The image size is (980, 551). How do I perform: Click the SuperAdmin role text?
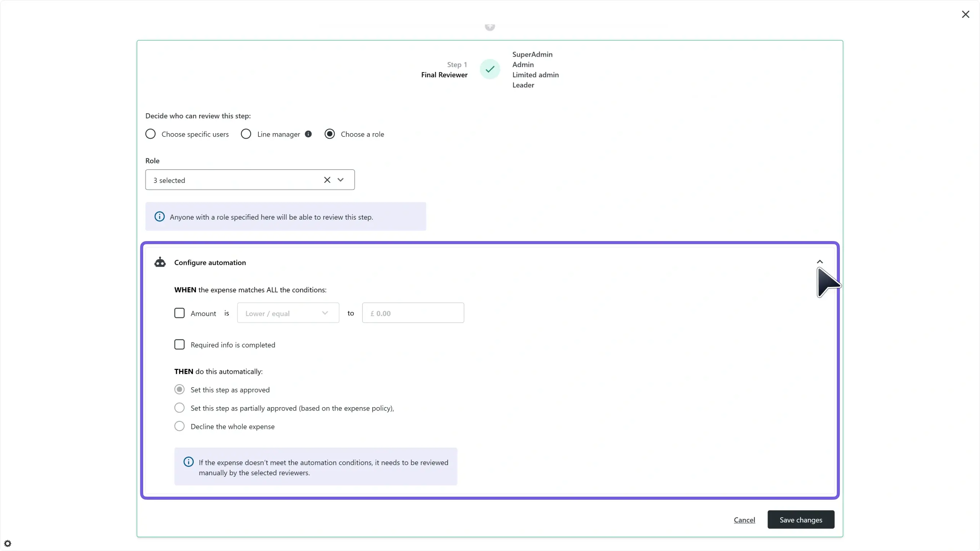click(x=532, y=54)
